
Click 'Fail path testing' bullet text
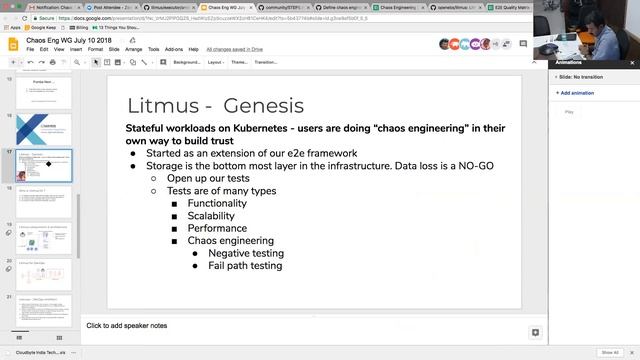[245, 266]
